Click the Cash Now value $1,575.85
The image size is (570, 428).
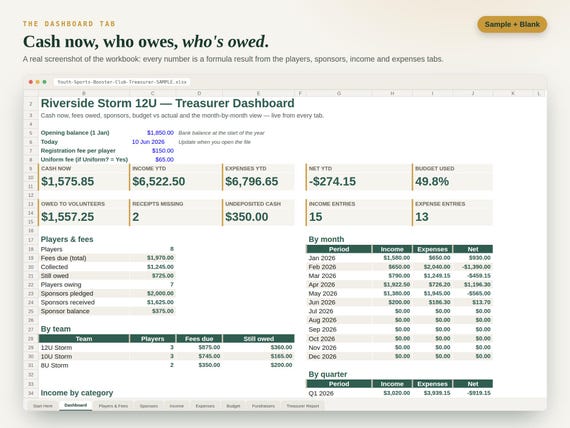pyautogui.click(x=68, y=181)
